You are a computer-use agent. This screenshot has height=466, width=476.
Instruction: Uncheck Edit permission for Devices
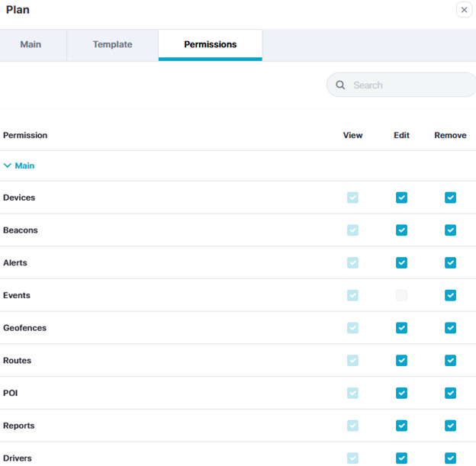point(401,198)
